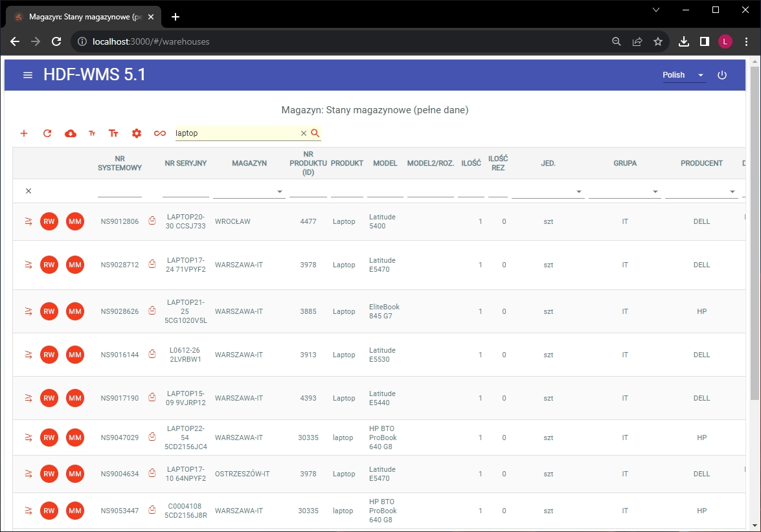The height and width of the screenshot is (532, 761).
Task: Click the power logout icon
Action: [722, 75]
